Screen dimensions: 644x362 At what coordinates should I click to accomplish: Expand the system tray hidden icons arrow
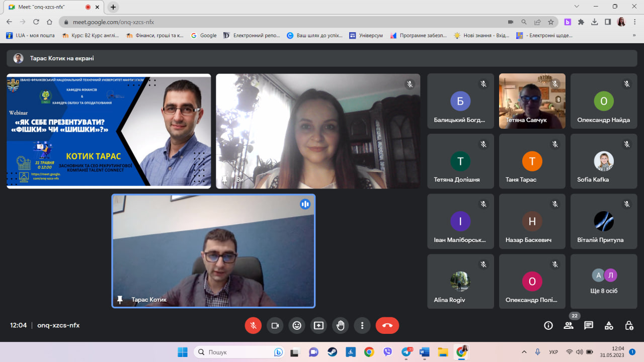524,352
